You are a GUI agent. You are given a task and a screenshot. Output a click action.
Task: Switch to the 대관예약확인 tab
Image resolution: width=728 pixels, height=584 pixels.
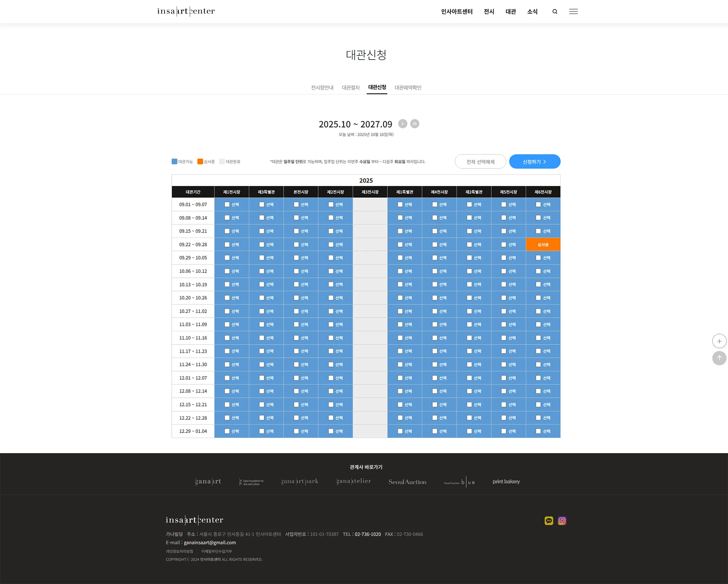point(408,87)
